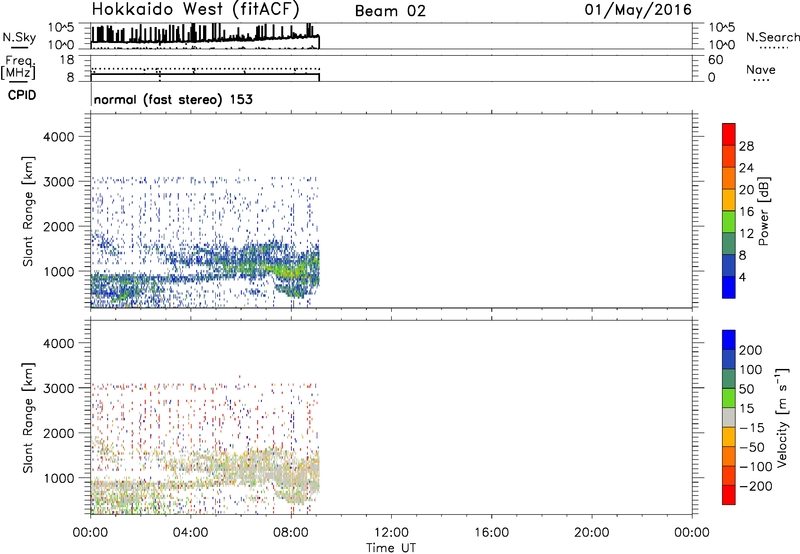Click 'Slant Range [km]' label of power panel
The image size is (800, 554).
pyautogui.click(x=28, y=211)
